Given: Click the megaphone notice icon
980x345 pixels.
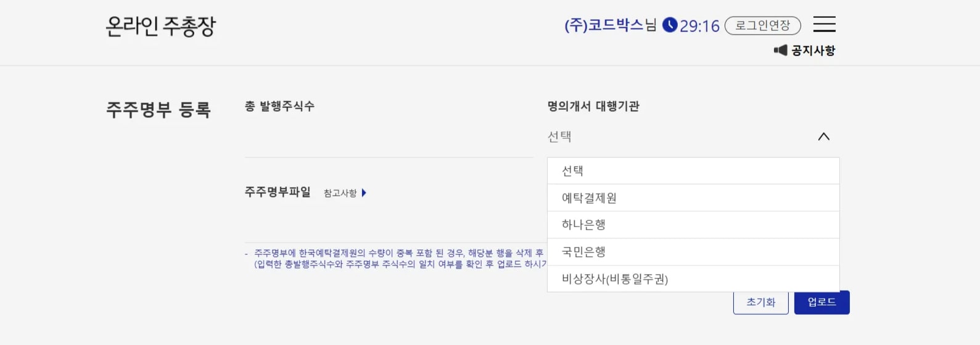Looking at the screenshot, I should click(x=781, y=50).
